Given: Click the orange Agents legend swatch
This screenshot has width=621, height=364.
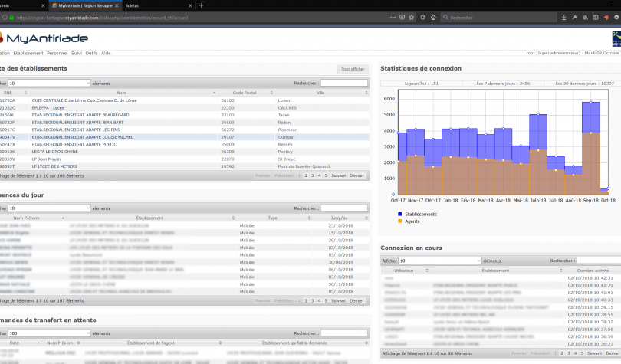Looking at the screenshot, I should 399,221.
